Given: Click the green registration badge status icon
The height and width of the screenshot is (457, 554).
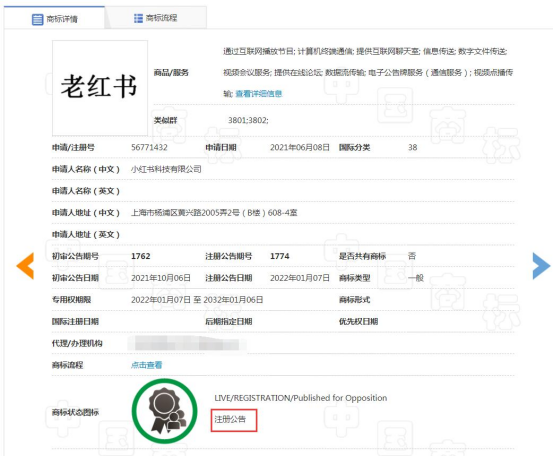Looking at the screenshot, I should click(x=165, y=411).
